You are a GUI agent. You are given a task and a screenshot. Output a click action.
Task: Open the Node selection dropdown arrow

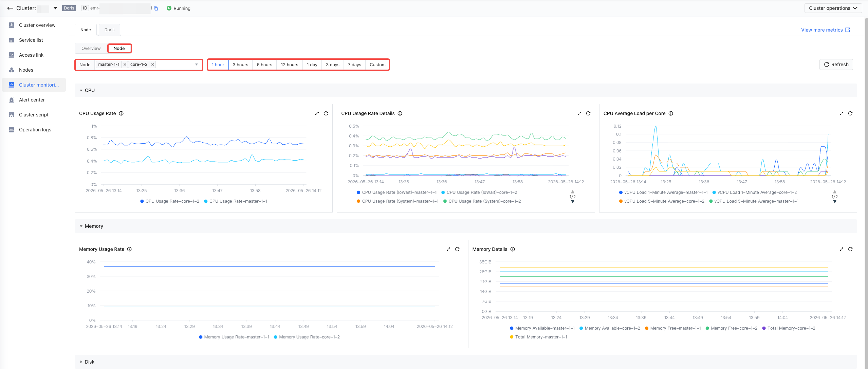click(197, 64)
